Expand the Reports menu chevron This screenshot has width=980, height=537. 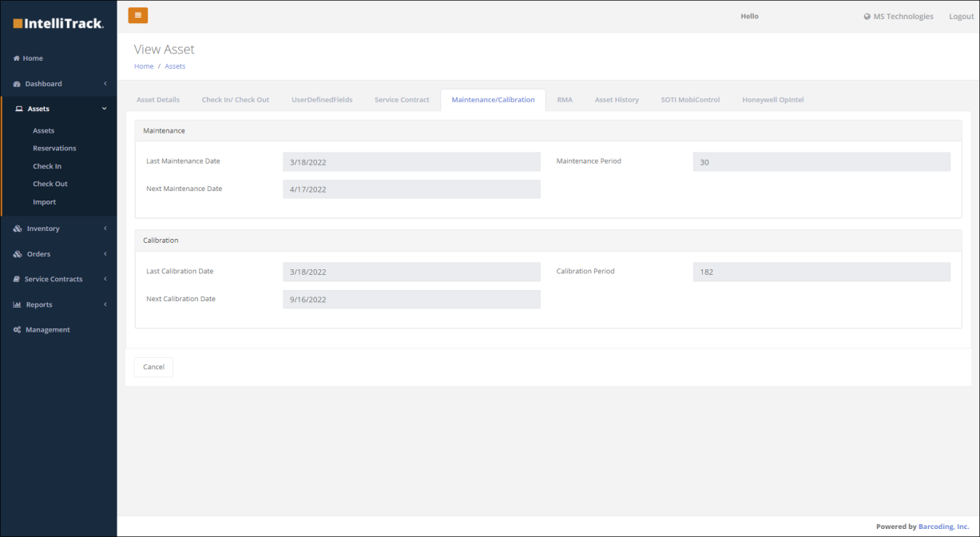[105, 304]
